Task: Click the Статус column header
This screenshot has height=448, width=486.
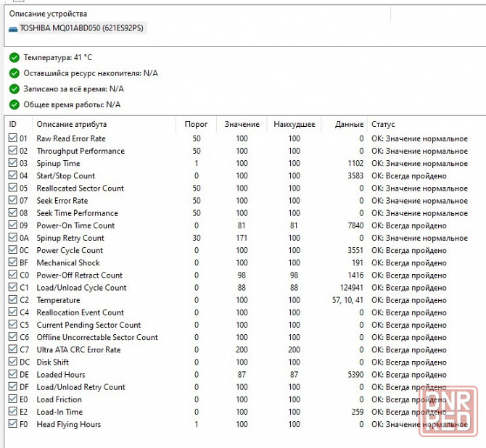Action: click(x=383, y=125)
